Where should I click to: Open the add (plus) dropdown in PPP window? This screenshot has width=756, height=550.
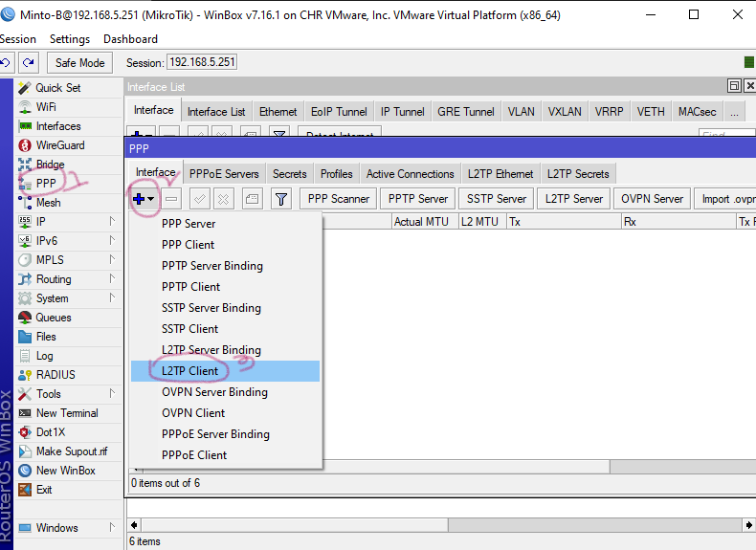144,199
